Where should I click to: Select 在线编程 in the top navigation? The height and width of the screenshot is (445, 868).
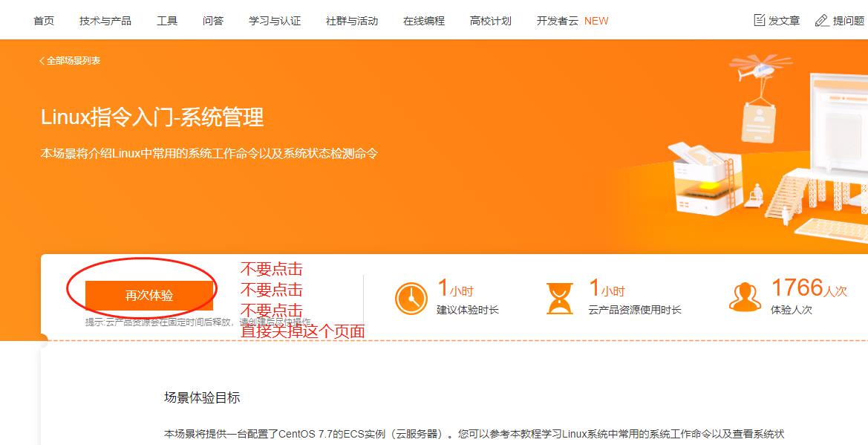pos(424,21)
